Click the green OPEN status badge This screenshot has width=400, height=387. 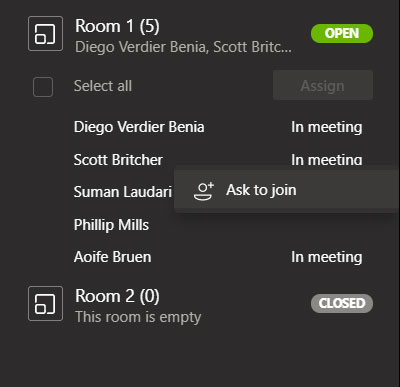pyautogui.click(x=342, y=33)
